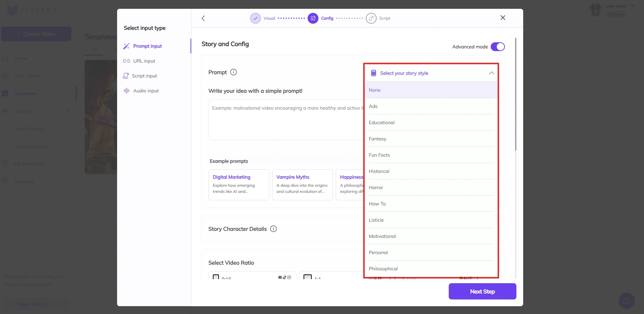Click the Home sidebar icon
The height and width of the screenshot is (314, 644).
click(x=5, y=58)
